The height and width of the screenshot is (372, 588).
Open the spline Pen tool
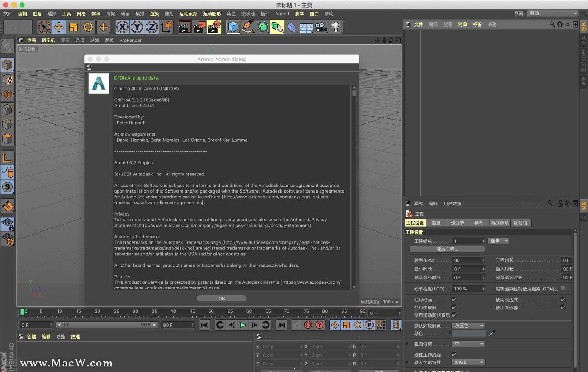tap(248, 27)
